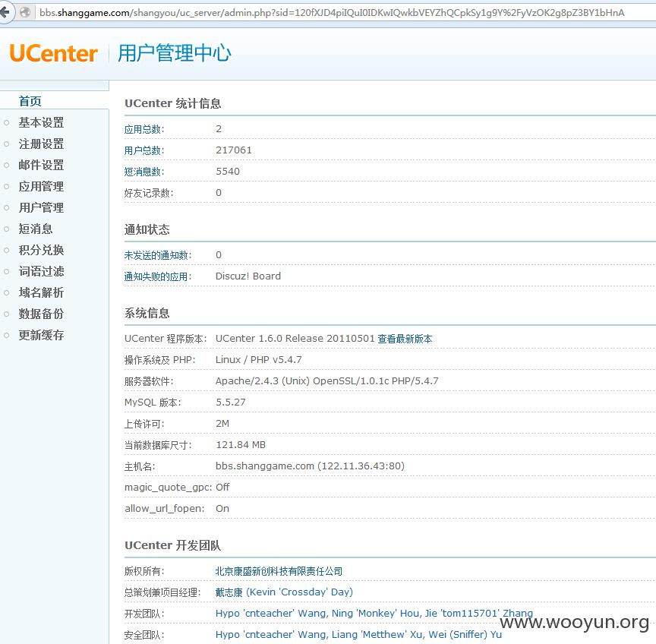Viewport: 656px width, 644px height.
Task: Click Hypo 'cnteacher' Wang in 安全团队 row
Action: [x=272, y=635]
